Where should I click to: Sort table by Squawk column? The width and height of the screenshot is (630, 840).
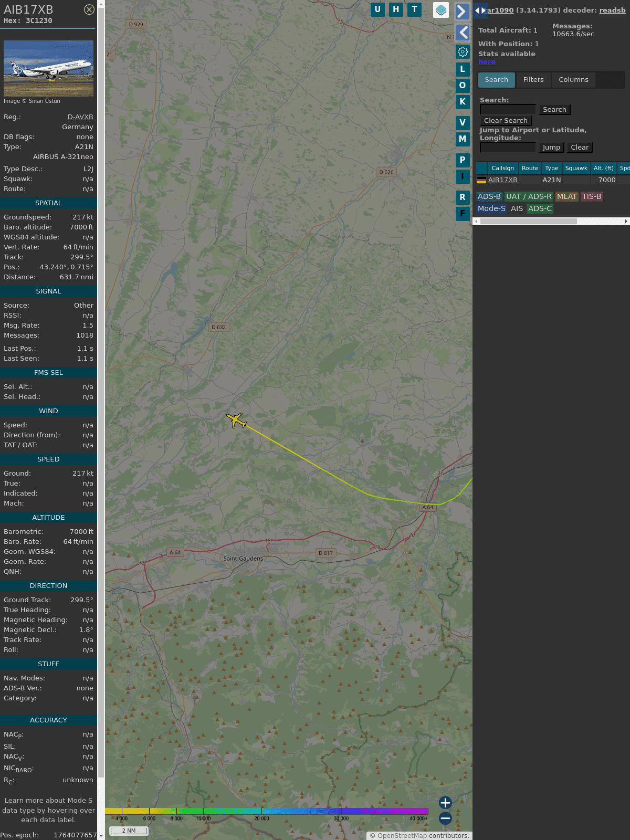click(x=576, y=168)
